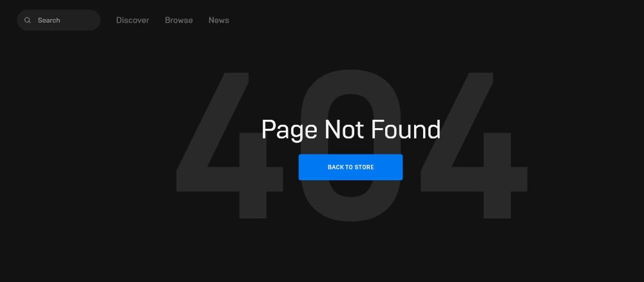The image size is (644, 282).
Task: Click the blue BACK TO STORE button
Action: 350,167
